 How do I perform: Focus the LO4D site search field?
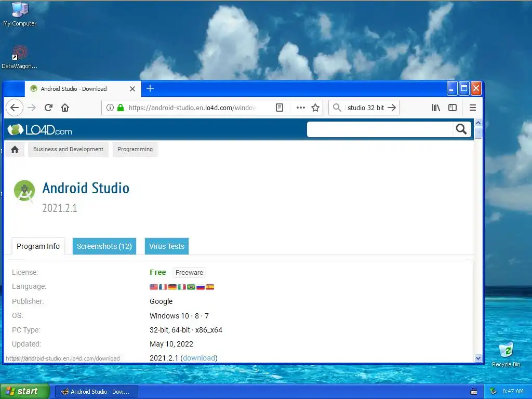click(380, 129)
